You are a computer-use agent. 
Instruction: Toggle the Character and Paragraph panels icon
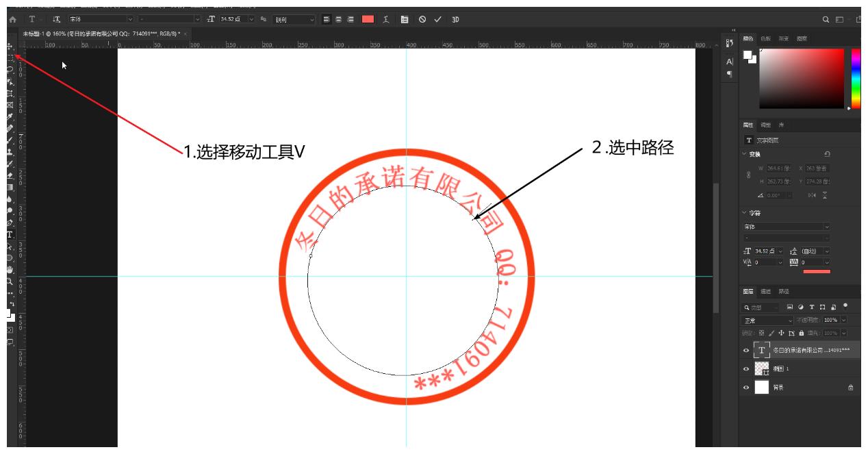[405, 19]
